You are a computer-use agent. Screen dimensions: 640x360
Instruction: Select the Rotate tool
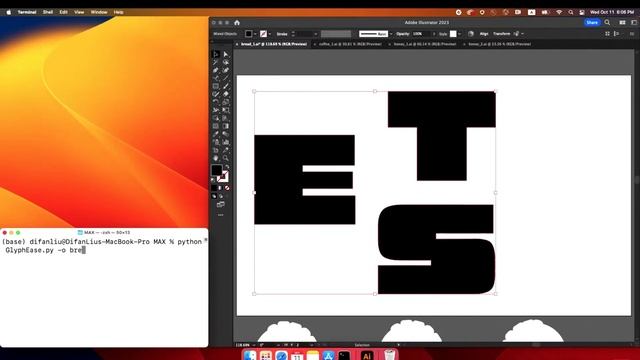[216, 102]
